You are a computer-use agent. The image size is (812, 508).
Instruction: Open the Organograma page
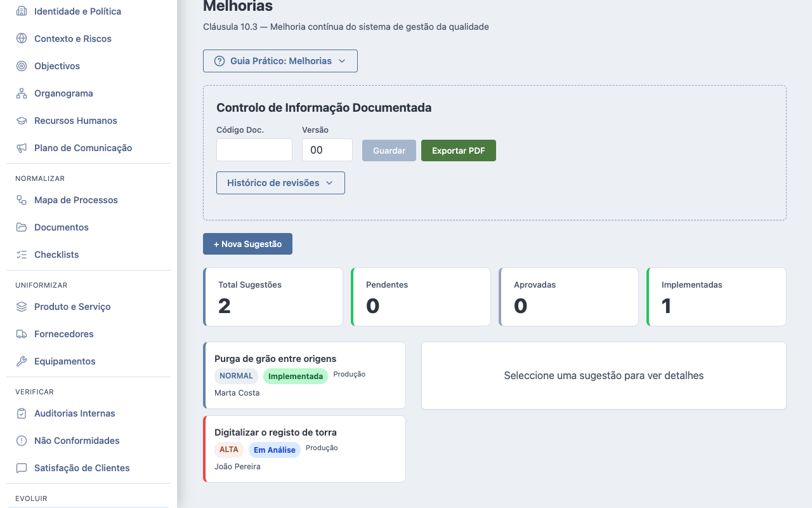pos(88,93)
